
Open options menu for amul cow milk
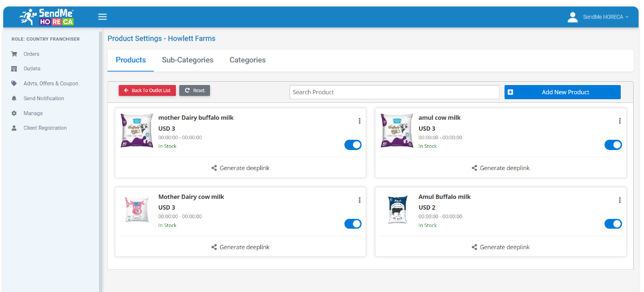point(620,121)
